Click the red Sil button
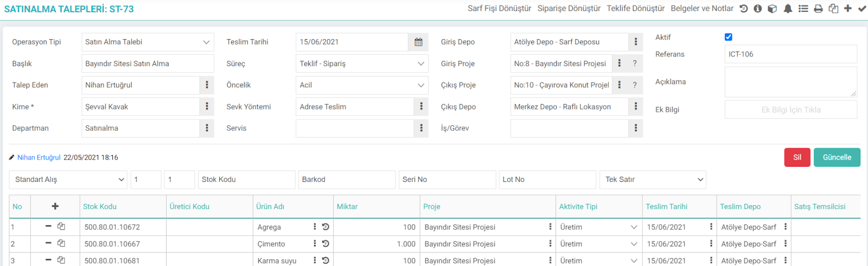 point(797,157)
